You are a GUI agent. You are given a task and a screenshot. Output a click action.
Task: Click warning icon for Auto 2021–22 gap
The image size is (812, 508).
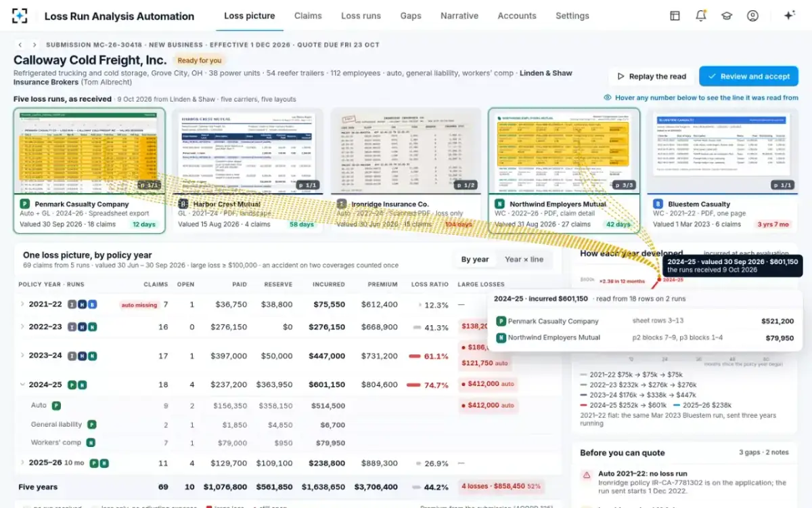tap(587, 475)
